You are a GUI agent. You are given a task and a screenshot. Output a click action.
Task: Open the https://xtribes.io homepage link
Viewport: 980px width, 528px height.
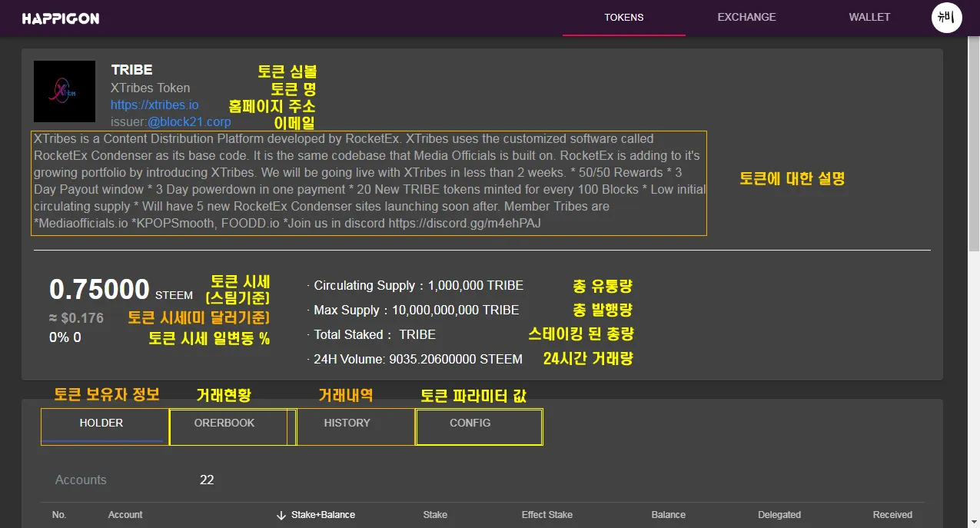click(154, 105)
